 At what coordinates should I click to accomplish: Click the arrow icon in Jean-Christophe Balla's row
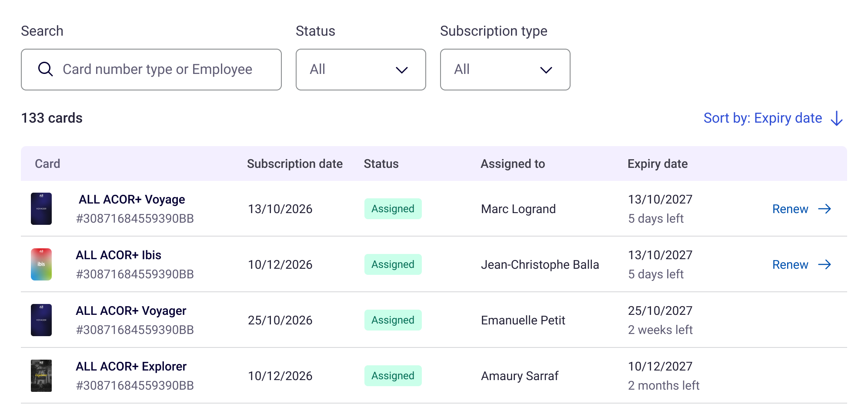tap(825, 265)
